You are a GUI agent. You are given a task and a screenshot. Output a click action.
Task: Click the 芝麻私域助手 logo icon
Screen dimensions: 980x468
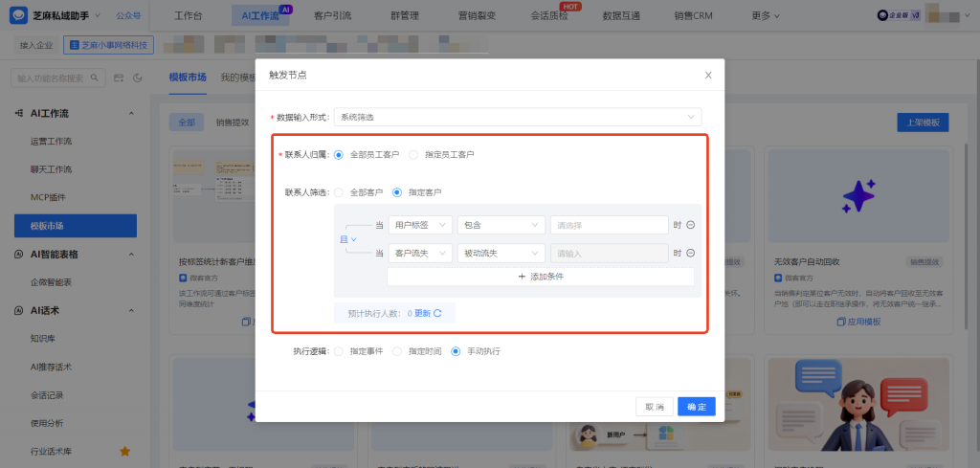pyautogui.click(x=19, y=15)
